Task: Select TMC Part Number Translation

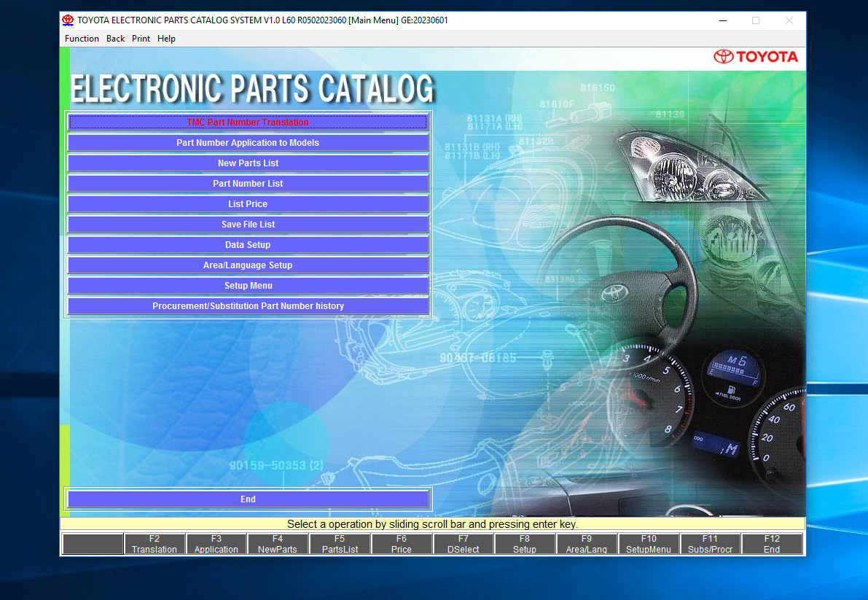Action: pyautogui.click(x=248, y=122)
